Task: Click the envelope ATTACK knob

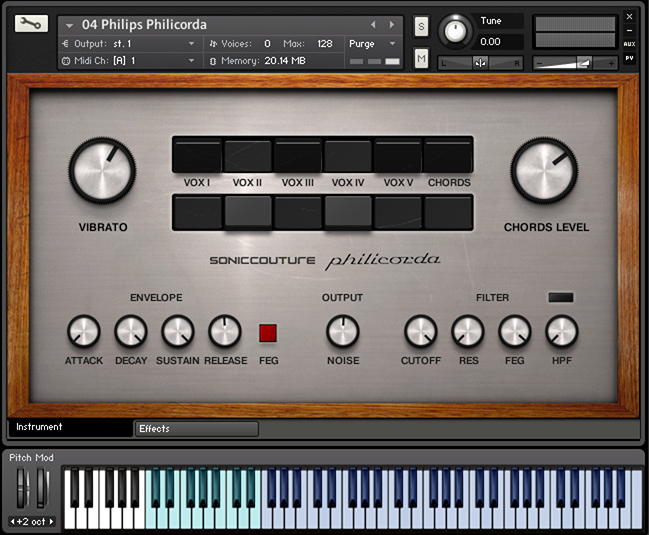Action: point(84,331)
